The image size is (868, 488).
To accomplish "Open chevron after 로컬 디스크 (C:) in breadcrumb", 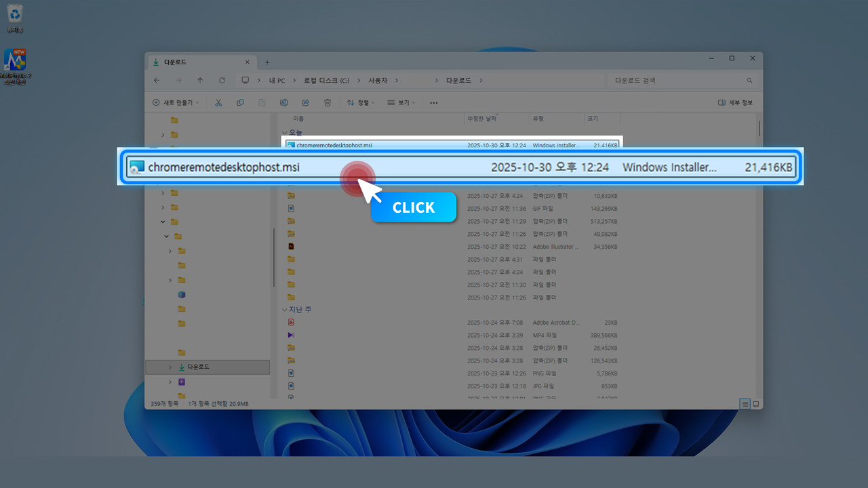I will coord(360,81).
